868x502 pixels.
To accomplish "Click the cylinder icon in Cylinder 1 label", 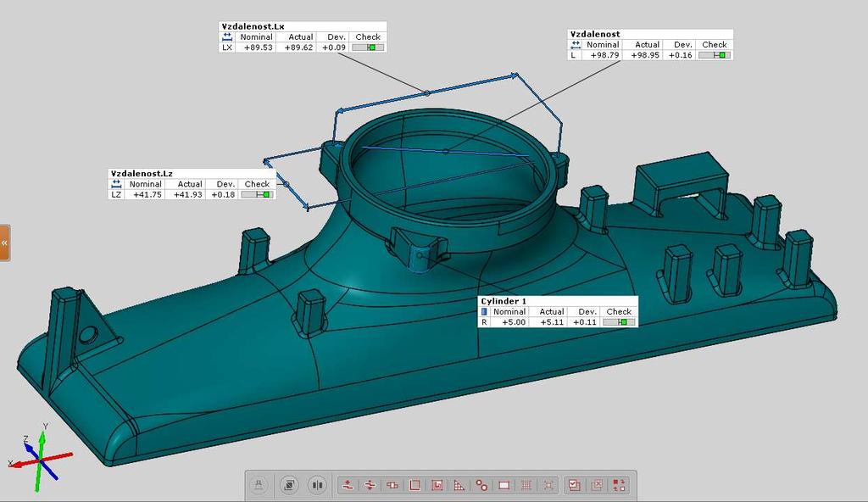I will (484, 312).
